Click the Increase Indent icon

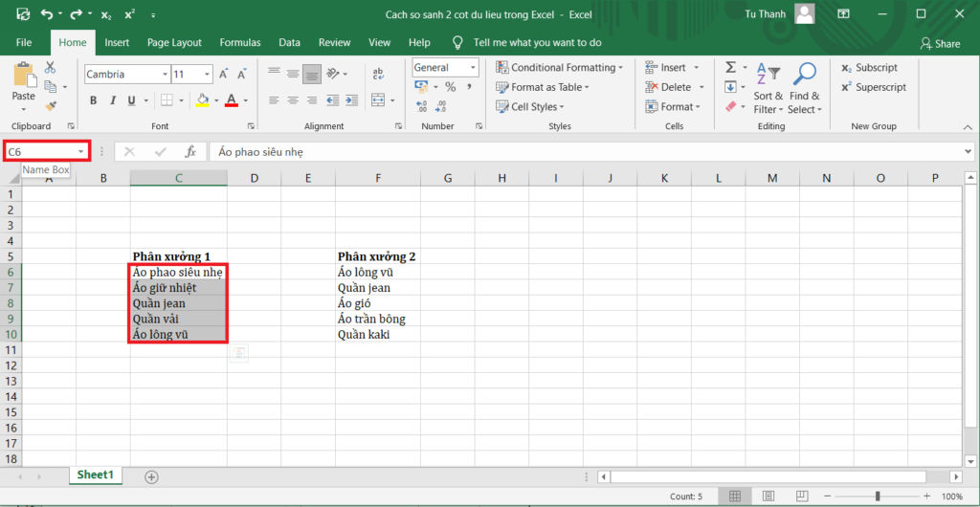pos(352,99)
